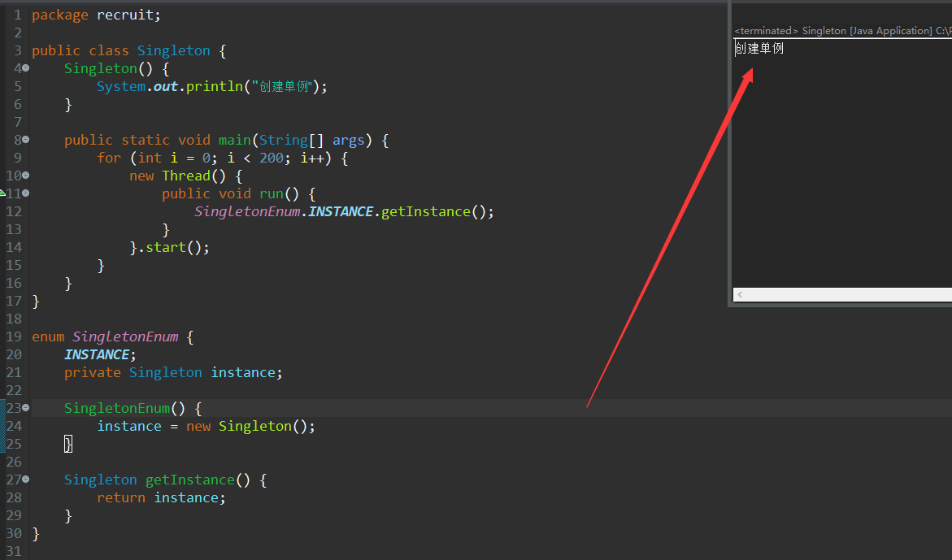
Task: Click 'out' in System.out on line 5
Action: [166, 87]
